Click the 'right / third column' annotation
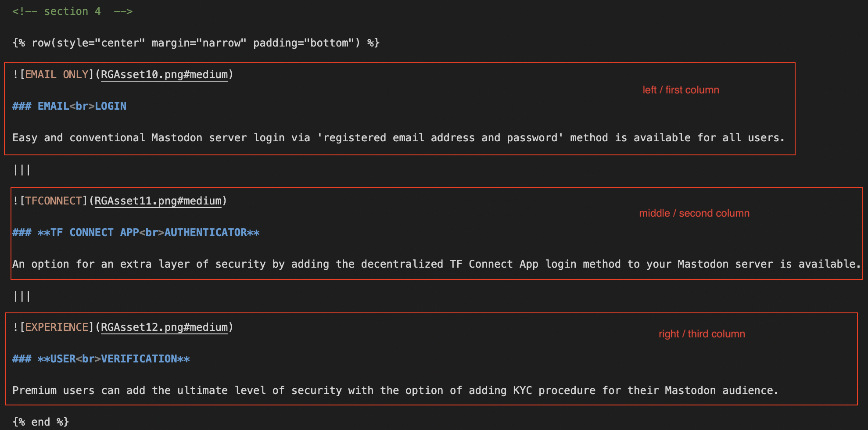The width and height of the screenshot is (868, 430). 702,334
